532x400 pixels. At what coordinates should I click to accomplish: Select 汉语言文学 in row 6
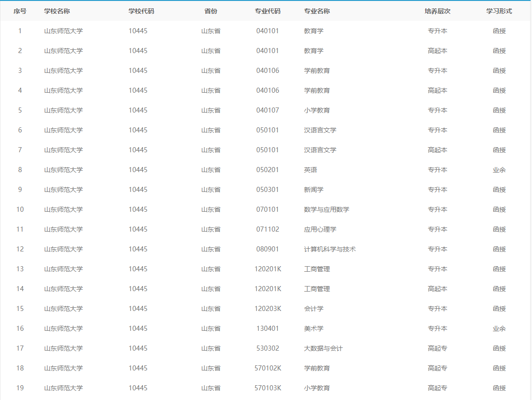coord(320,130)
